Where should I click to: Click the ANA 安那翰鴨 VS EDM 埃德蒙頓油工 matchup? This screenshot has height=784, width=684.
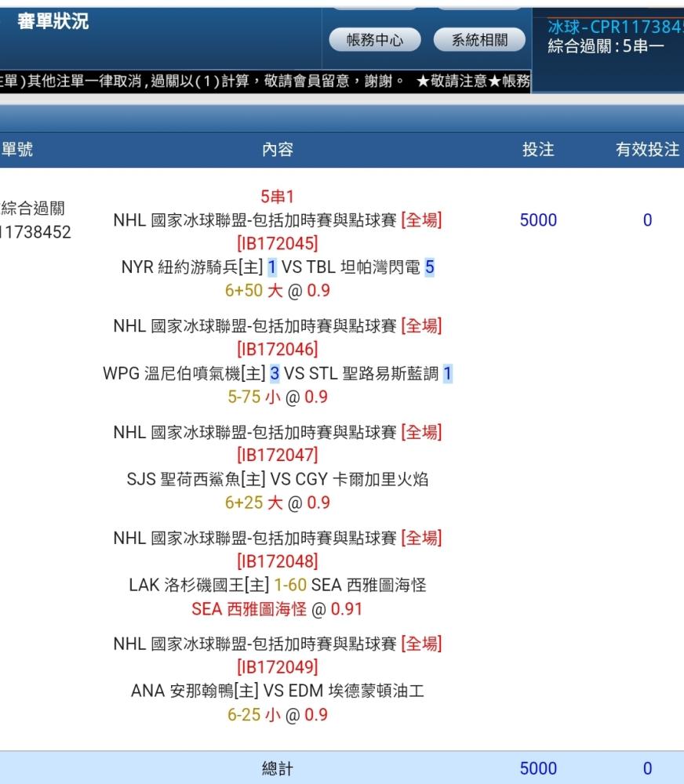click(278, 691)
